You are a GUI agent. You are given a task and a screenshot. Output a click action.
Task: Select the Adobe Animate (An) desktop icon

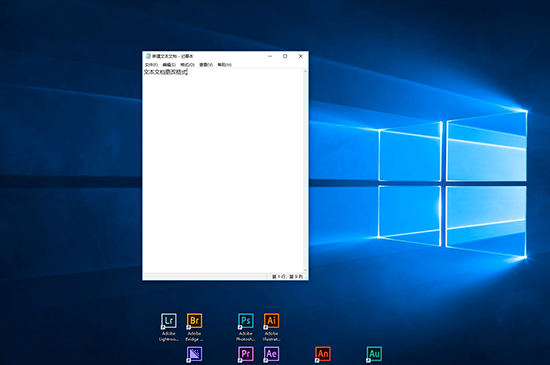(x=323, y=355)
